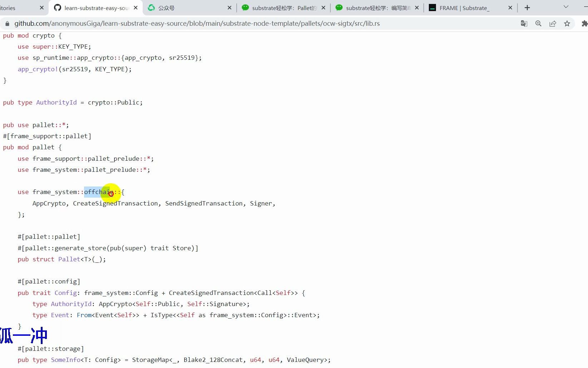588x368 pixels.
Task: Click 'type Event: From<Event<Self>>' line
Action: [176, 315]
